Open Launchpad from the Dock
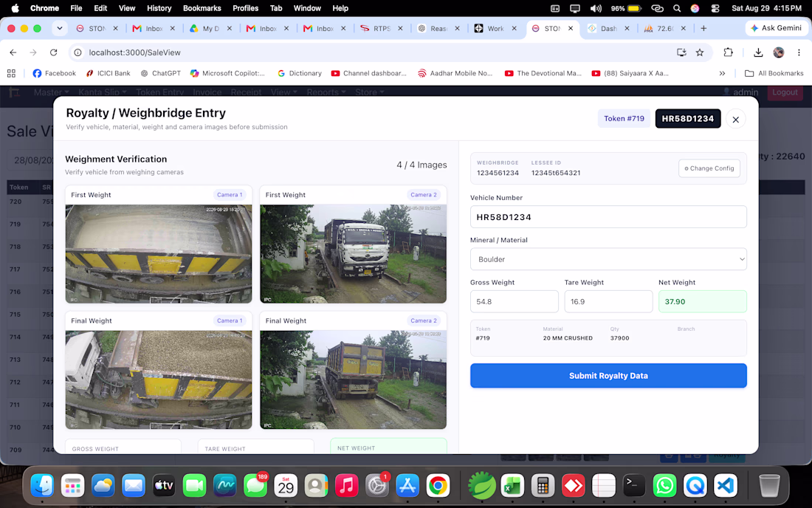812x508 pixels. pos(72,486)
